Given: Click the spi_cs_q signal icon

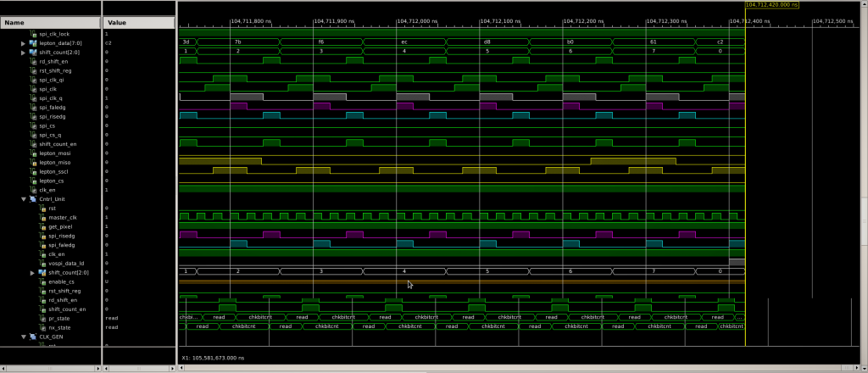Looking at the screenshot, I should (x=33, y=135).
